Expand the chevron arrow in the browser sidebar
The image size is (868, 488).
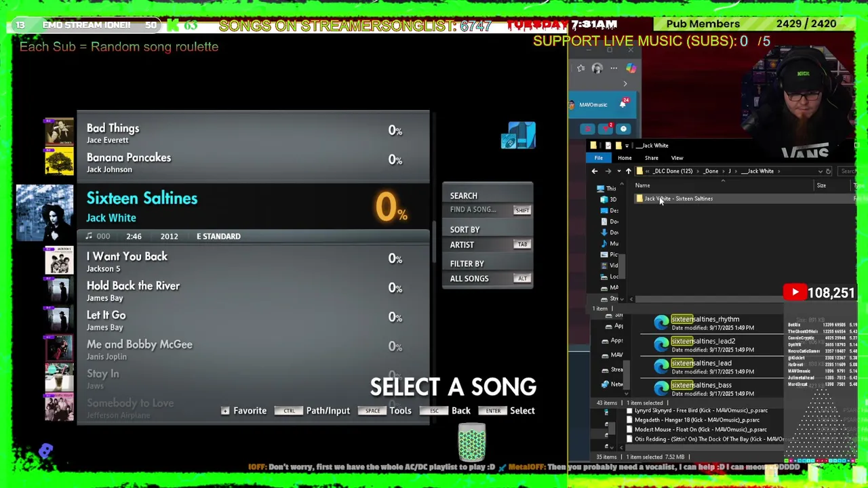(x=625, y=84)
